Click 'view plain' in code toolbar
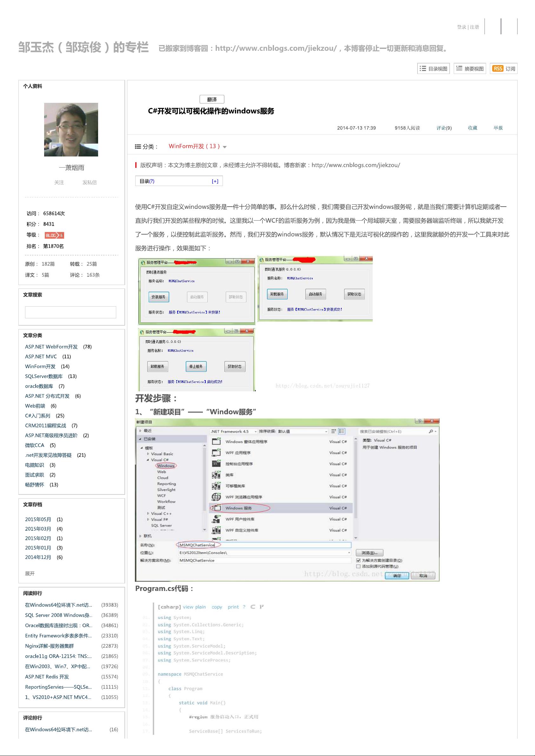 point(194,607)
